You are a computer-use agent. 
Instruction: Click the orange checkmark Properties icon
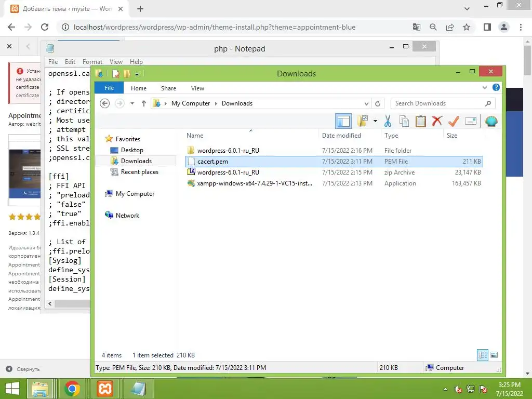pos(454,121)
